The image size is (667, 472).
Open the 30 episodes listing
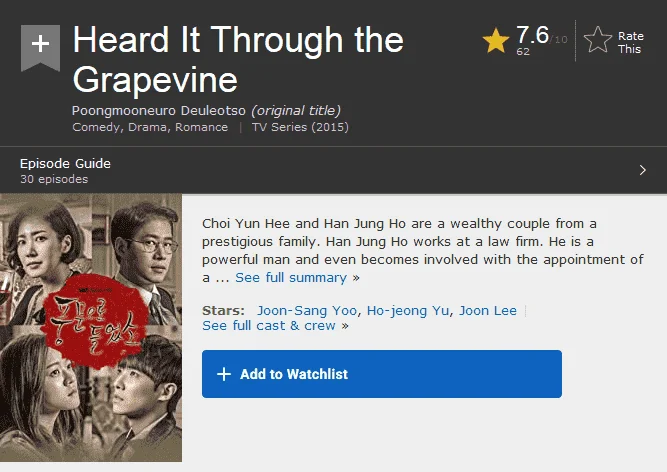(x=54, y=179)
